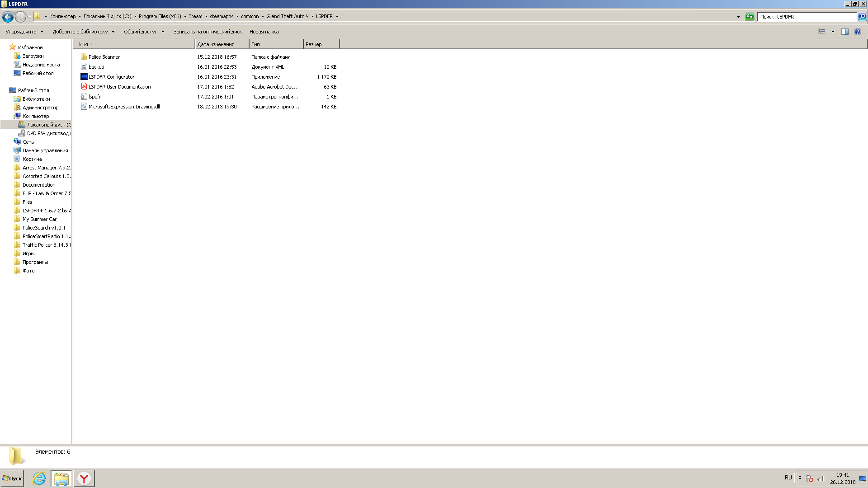
Task: Click the search LSPDFR input field
Action: 807,17
